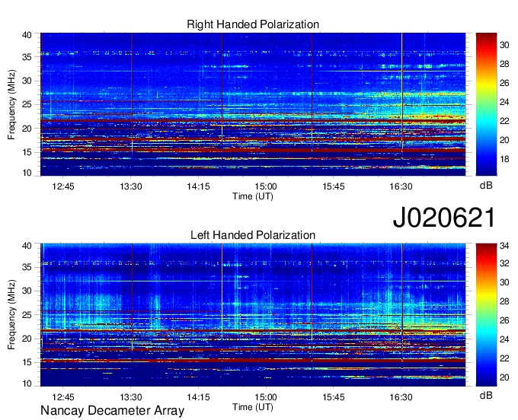Viewport: 518px width, 420px height.
Task: Click "13:30" tick on Left Handed time axis
Action: (x=131, y=397)
